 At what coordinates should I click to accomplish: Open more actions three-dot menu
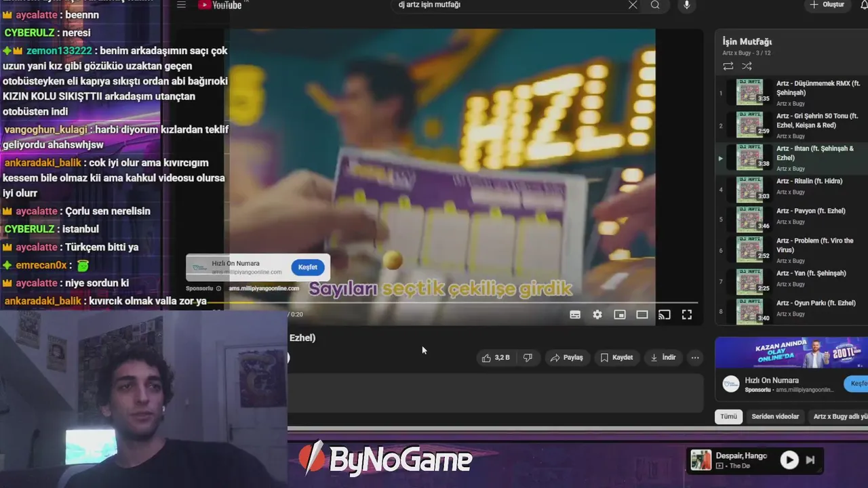(x=695, y=358)
